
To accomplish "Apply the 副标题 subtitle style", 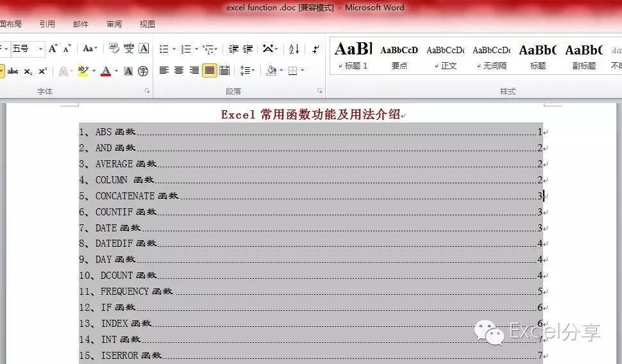I will (x=584, y=56).
